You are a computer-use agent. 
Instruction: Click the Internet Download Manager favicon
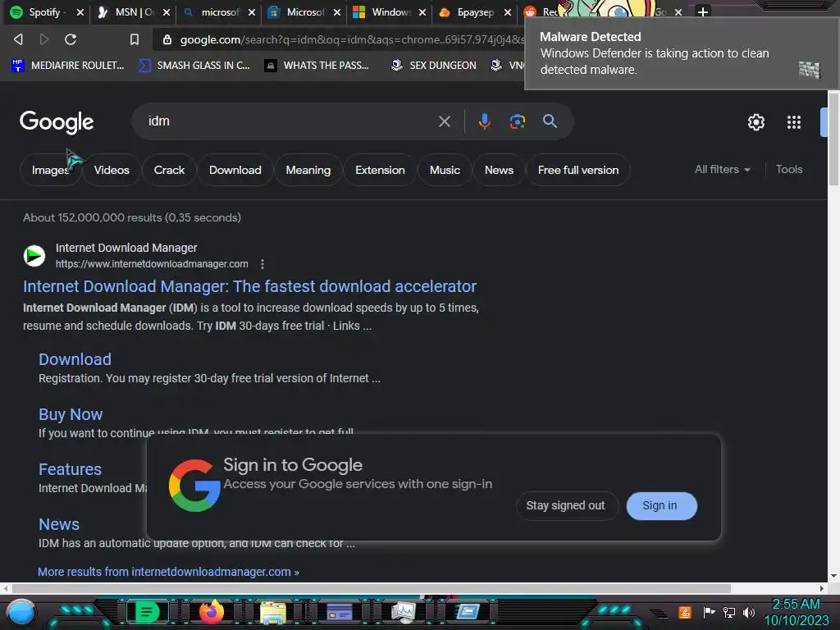click(34, 256)
